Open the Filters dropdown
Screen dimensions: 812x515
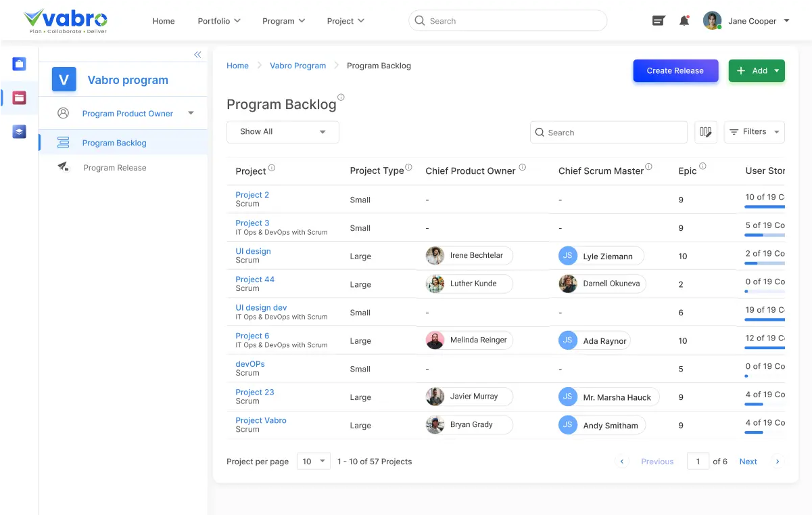[754, 132]
